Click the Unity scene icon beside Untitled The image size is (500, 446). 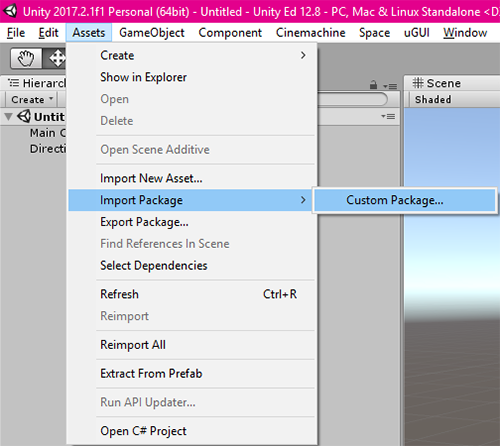pyautogui.click(x=24, y=116)
